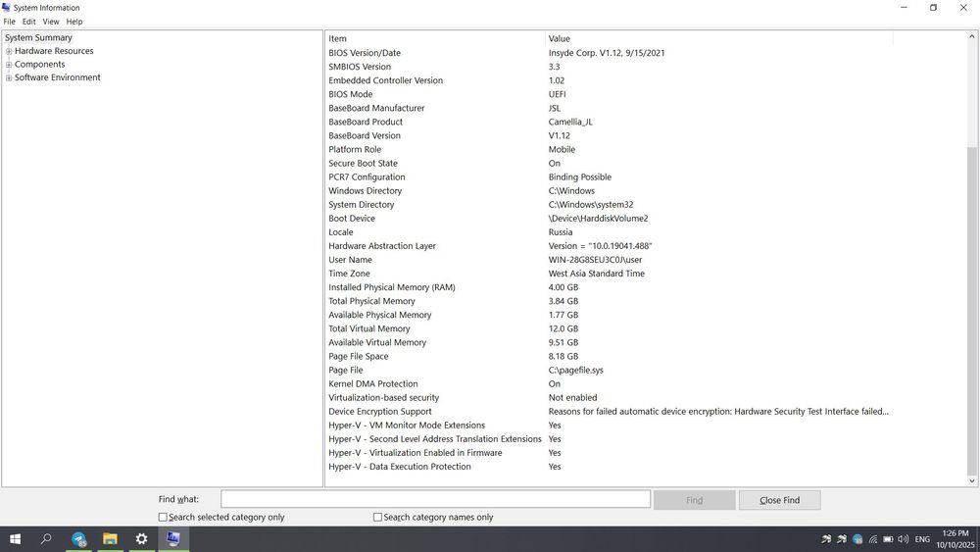
Task: Select the Time Zone row
Action: click(x=610, y=274)
